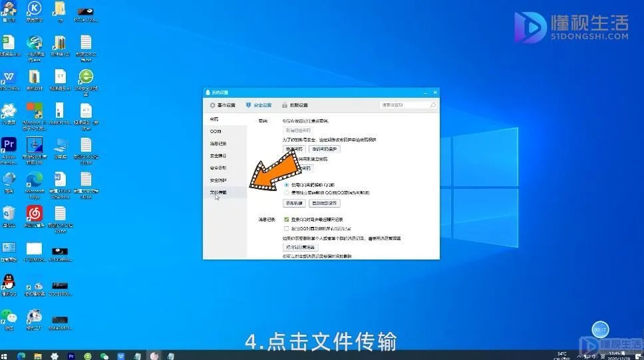Click the magnifier icon in settings search

pyautogui.click(x=432, y=105)
